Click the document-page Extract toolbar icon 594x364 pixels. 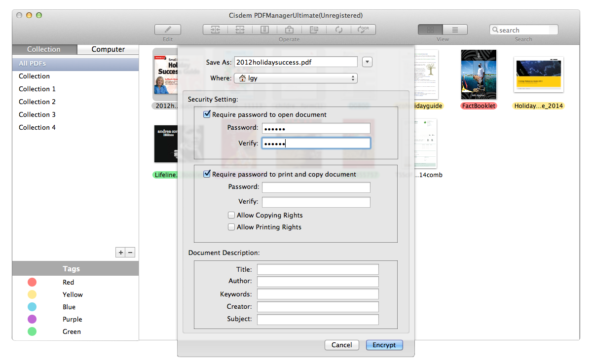(314, 30)
